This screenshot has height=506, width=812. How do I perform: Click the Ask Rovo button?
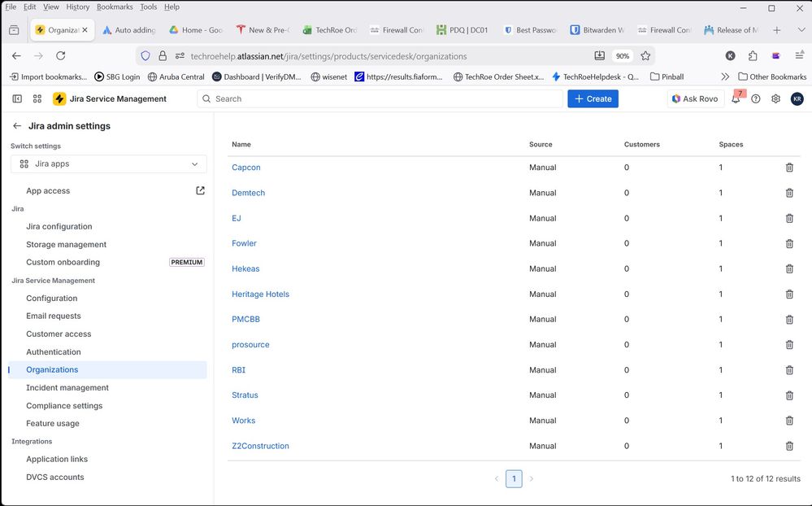pyautogui.click(x=695, y=98)
